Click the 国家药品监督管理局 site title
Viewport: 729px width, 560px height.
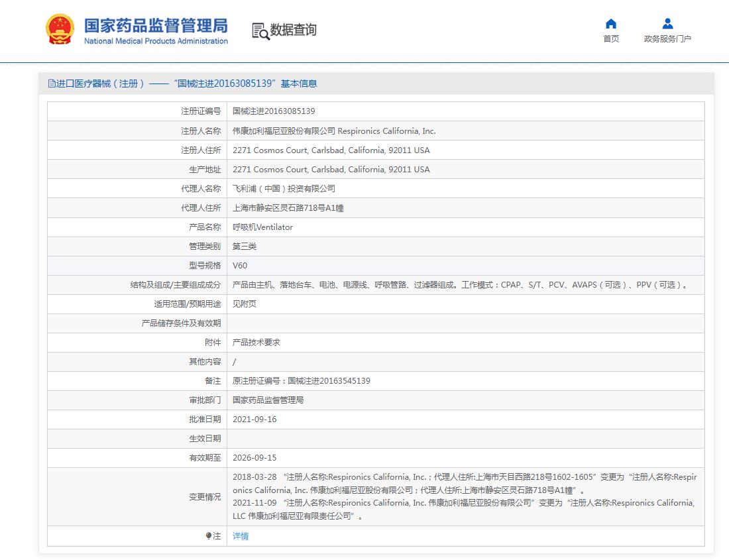coord(156,27)
